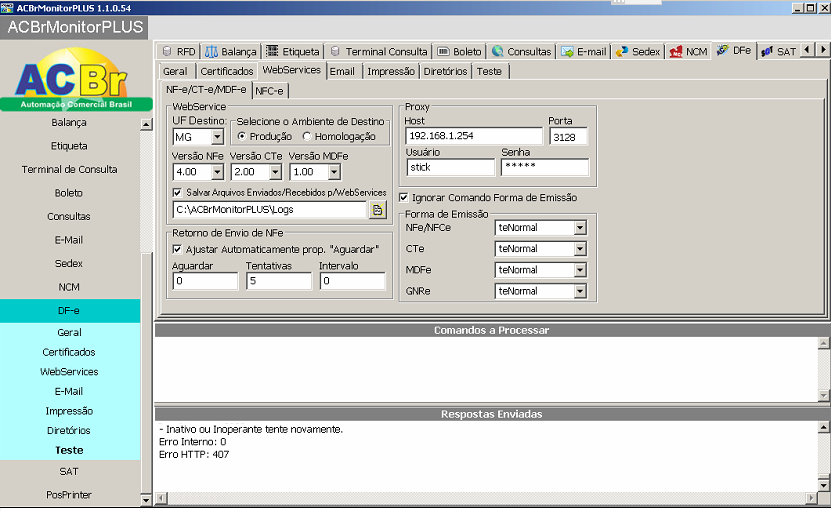Viewport: 831px width, 511px height.
Task: Click the DFe tab icon
Action: 722,50
